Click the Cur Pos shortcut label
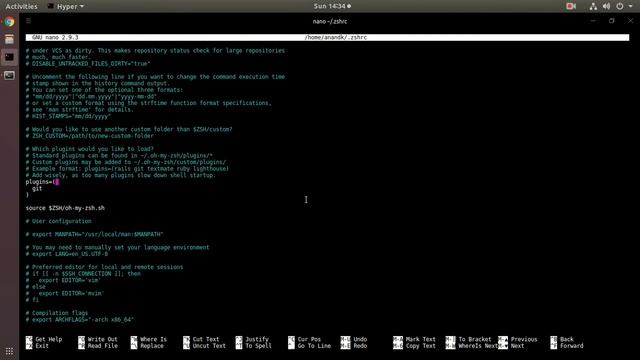This screenshot has height=360, width=640. [x=309, y=339]
